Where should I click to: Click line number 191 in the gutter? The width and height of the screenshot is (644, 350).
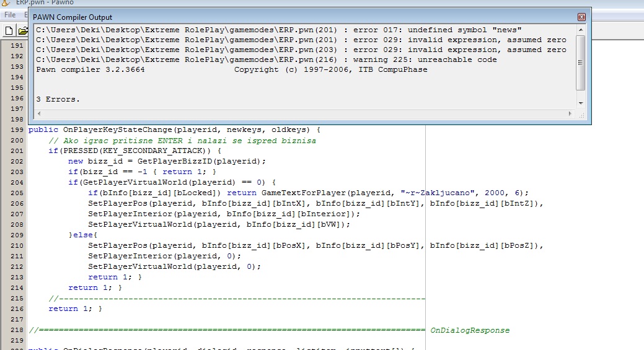tap(17, 46)
